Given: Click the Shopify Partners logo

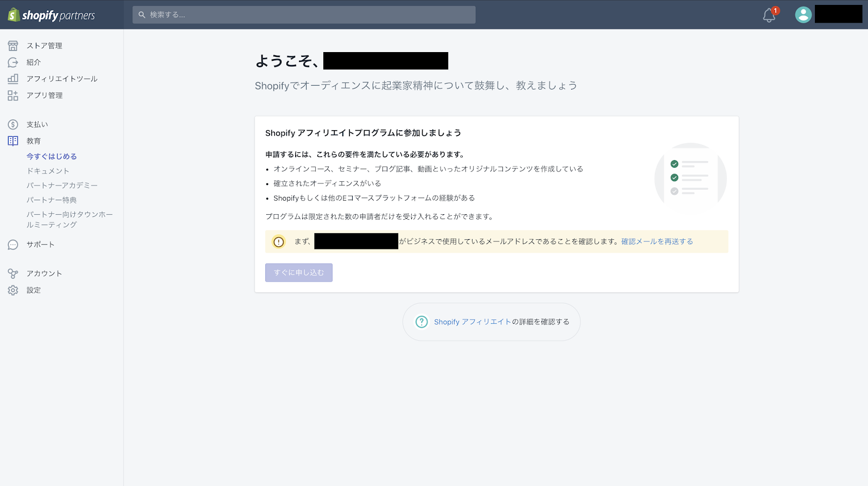Looking at the screenshot, I should [x=52, y=15].
